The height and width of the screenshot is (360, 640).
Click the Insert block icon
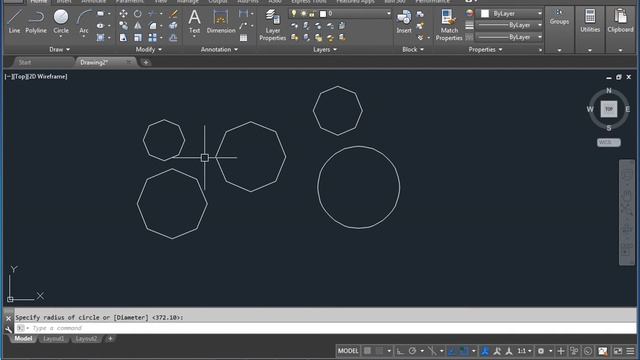404,21
